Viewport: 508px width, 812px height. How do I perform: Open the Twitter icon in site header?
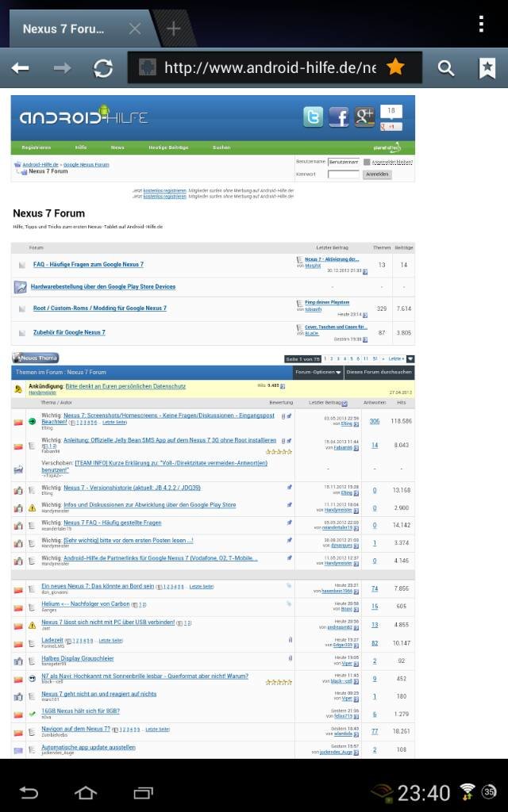[x=313, y=117]
